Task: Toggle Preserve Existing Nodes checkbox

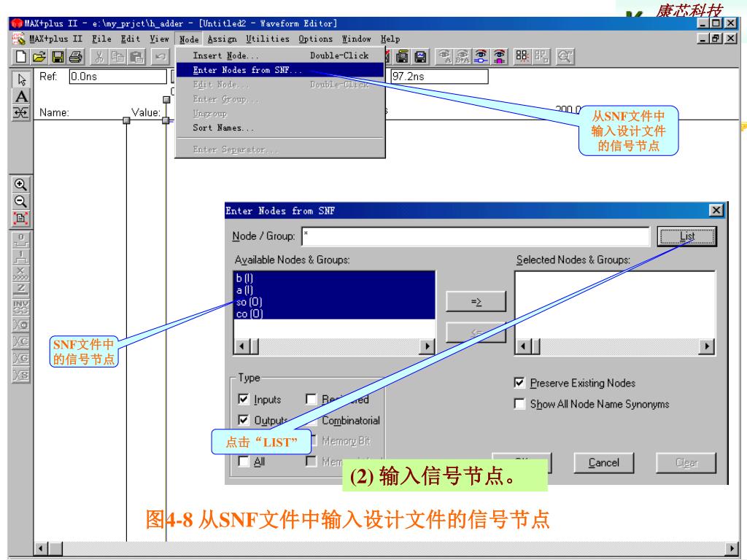Action: point(519,383)
